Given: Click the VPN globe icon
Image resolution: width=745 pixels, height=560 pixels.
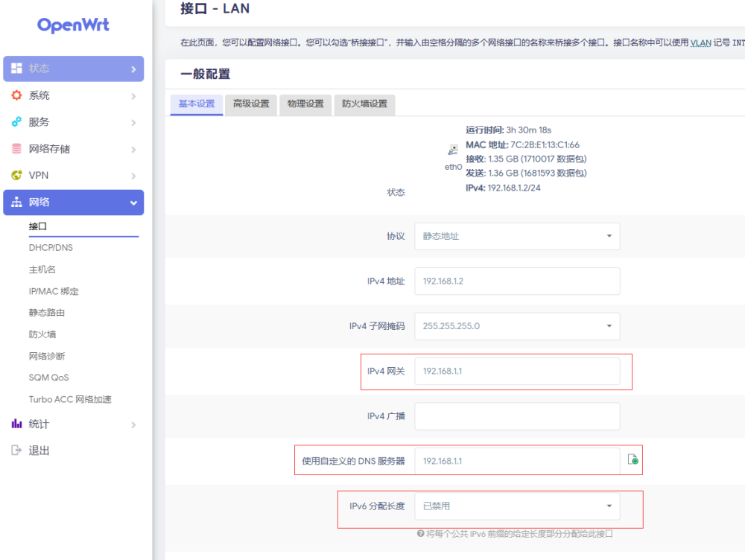Looking at the screenshot, I should pyautogui.click(x=16, y=175).
